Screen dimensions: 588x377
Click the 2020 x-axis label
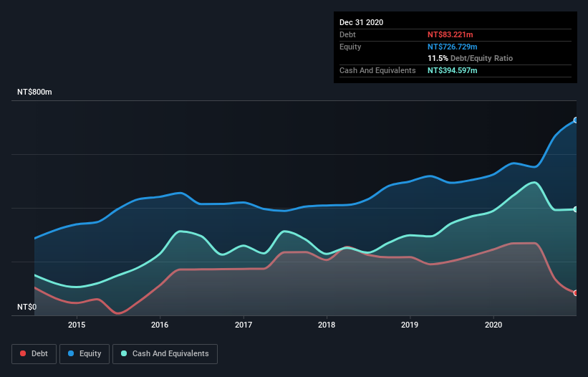coord(493,325)
